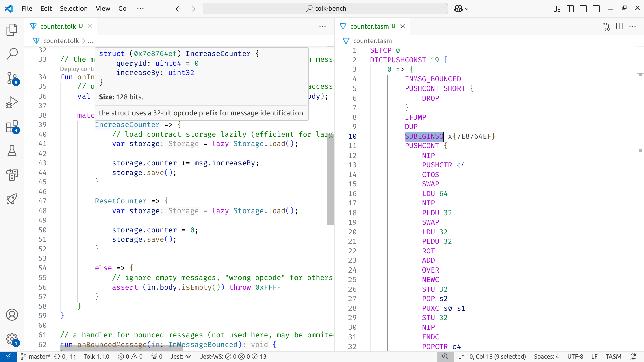
Task: Open more actions for counter.tasm editor group
Action: [633, 26]
